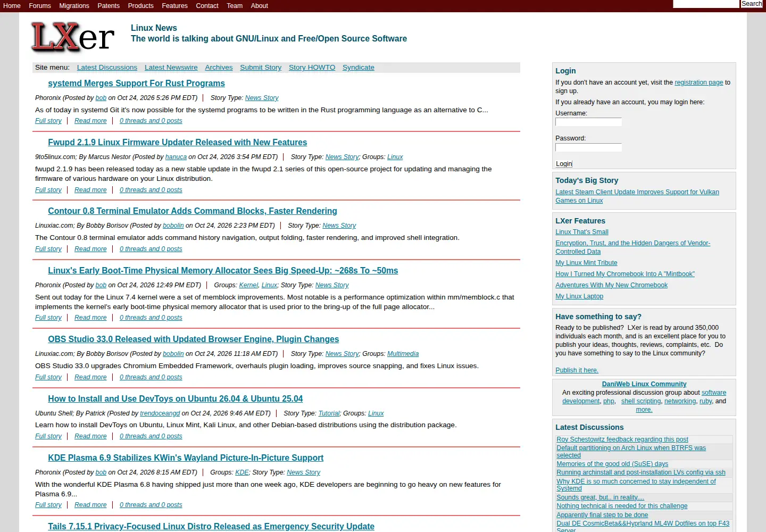Open Early Boot-Time Memory Allocator headline
766x532 pixels.
click(223, 271)
